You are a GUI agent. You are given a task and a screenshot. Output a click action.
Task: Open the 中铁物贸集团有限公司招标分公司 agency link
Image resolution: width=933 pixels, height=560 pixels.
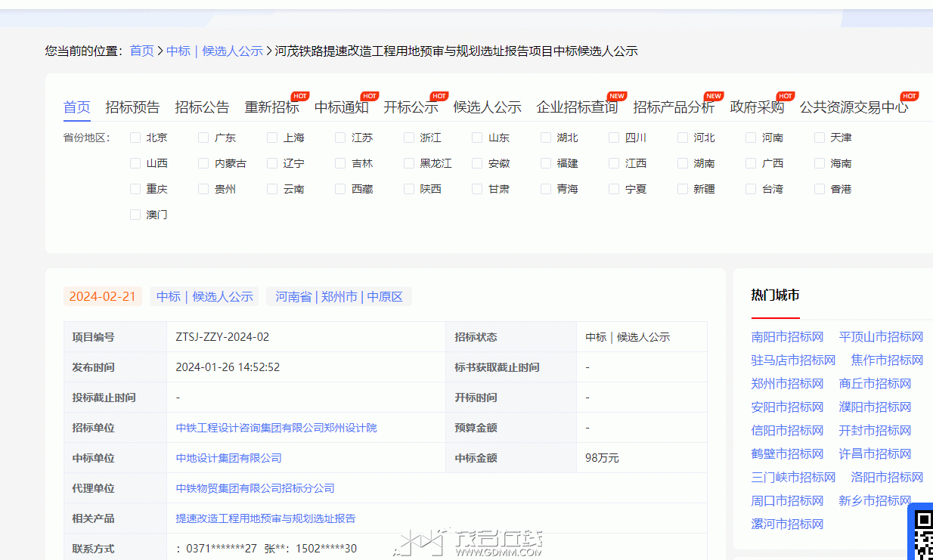[x=256, y=488]
